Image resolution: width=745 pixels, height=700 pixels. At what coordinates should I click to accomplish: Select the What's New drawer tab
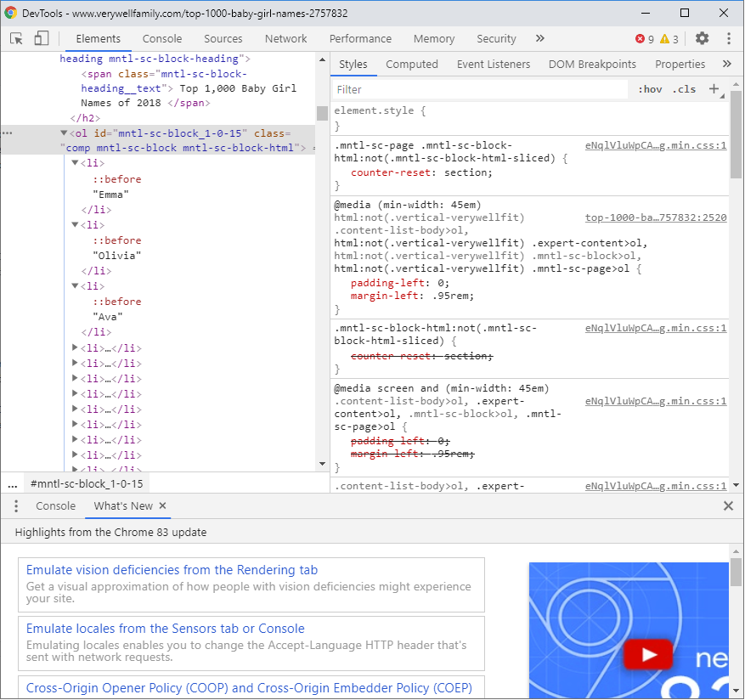pyautogui.click(x=123, y=505)
